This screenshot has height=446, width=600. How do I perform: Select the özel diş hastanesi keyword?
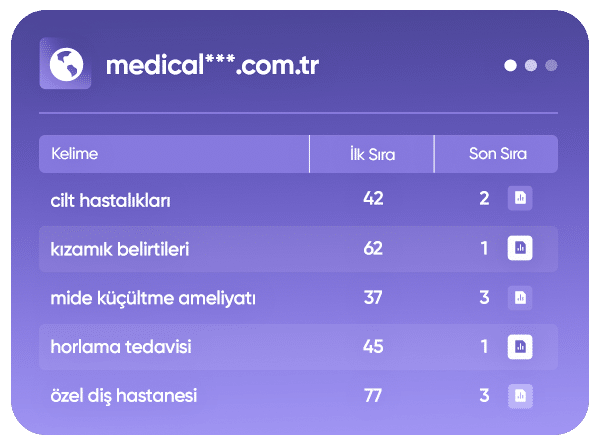coord(124,395)
